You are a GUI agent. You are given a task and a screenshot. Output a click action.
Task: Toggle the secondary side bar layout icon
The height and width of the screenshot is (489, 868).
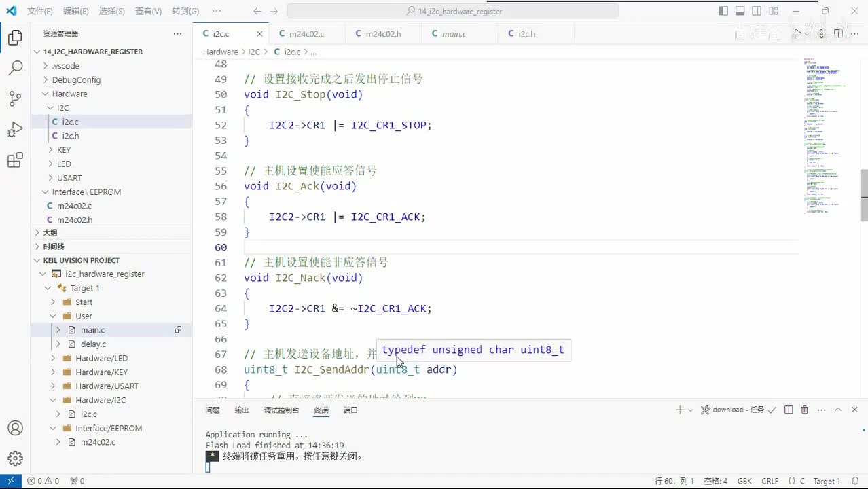tap(757, 11)
